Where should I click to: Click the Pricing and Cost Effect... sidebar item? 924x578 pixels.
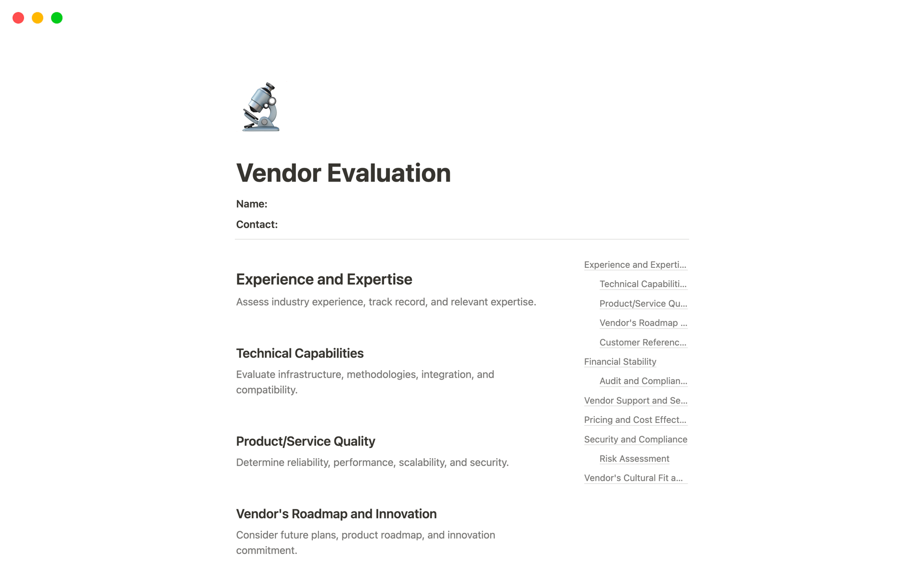coord(635,420)
